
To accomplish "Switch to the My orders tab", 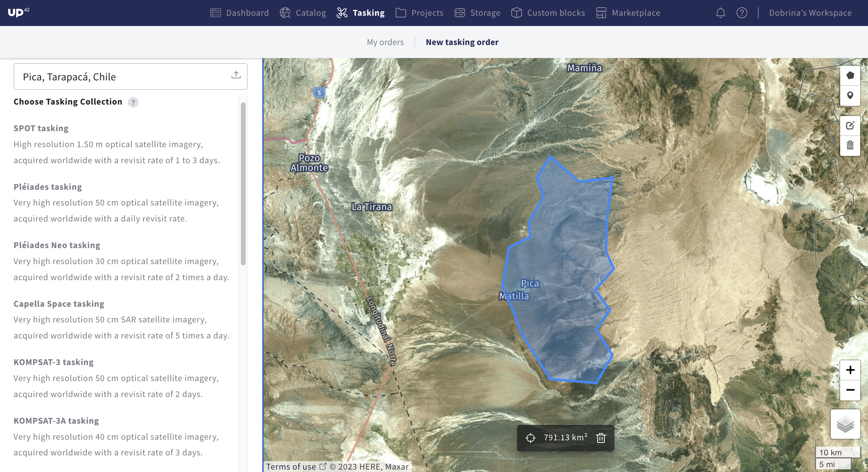I will (x=385, y=42).
